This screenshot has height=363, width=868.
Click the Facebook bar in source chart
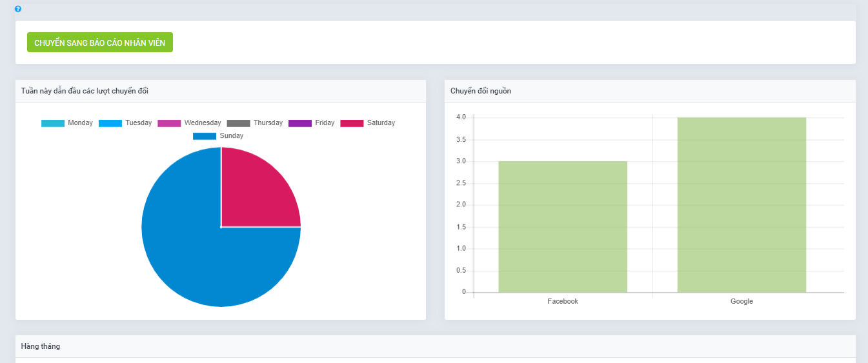[x=563, y=227]
